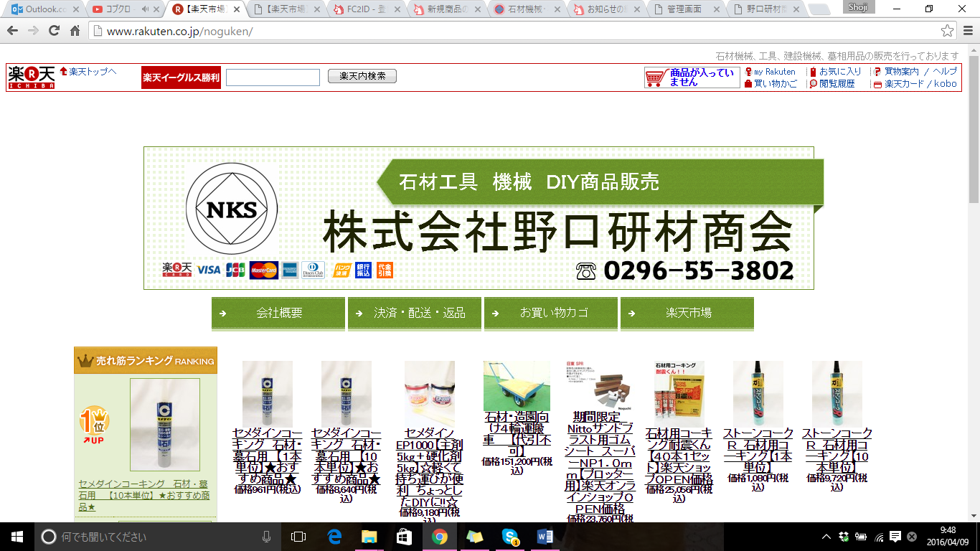
Task: Open the 閲覧履歴 link
Action: pos(837,84)
